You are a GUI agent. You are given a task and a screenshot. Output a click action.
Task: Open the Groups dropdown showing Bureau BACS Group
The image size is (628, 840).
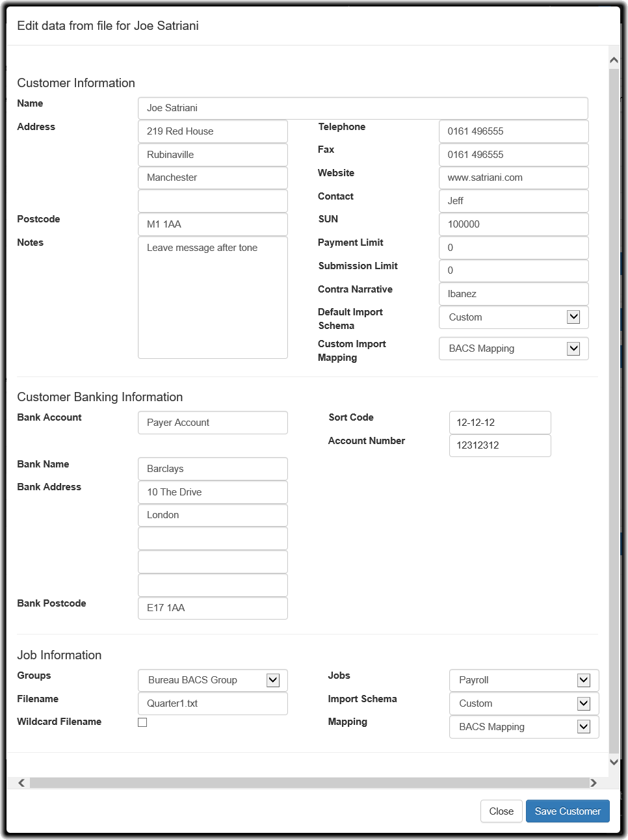pos(213,680)
